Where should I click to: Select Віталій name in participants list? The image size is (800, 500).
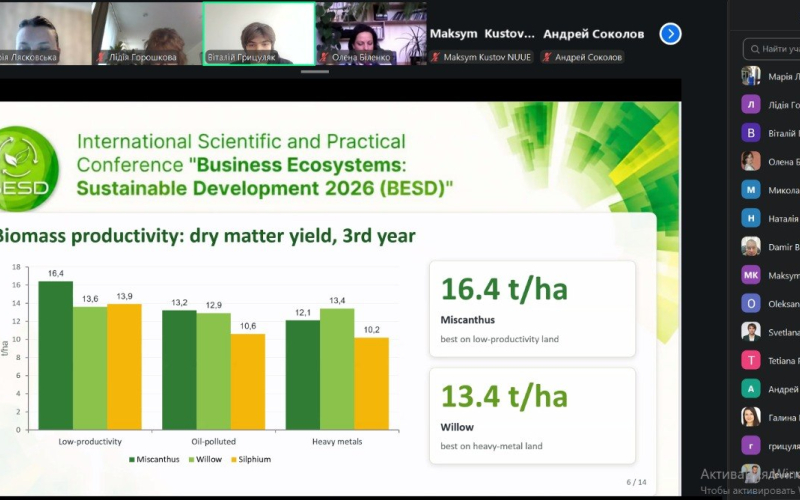click(x=784, y=134)
